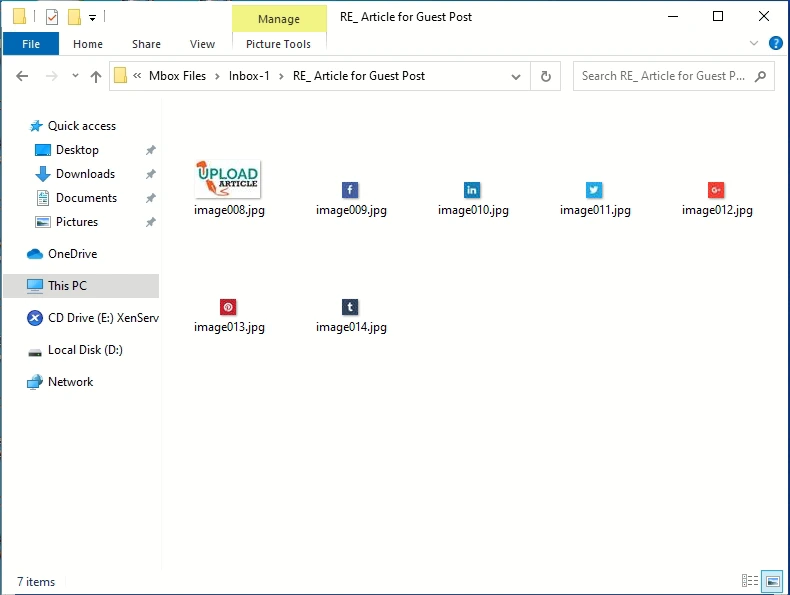Click the Properties quick access toolbar icon
790x595 pixels.
(x=52, y=17)
